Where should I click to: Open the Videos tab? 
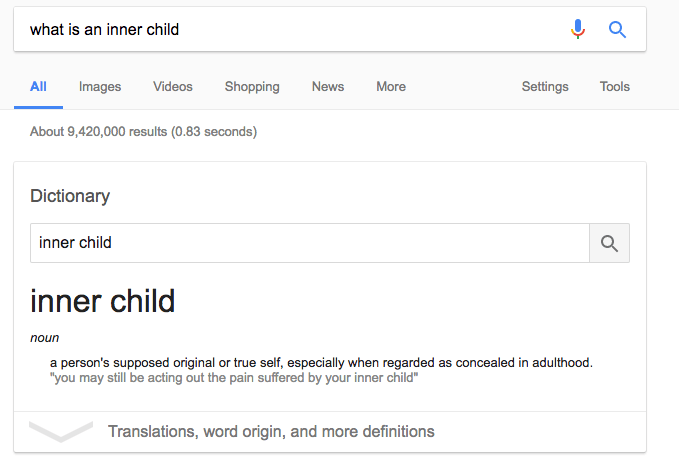pos(173,87)
